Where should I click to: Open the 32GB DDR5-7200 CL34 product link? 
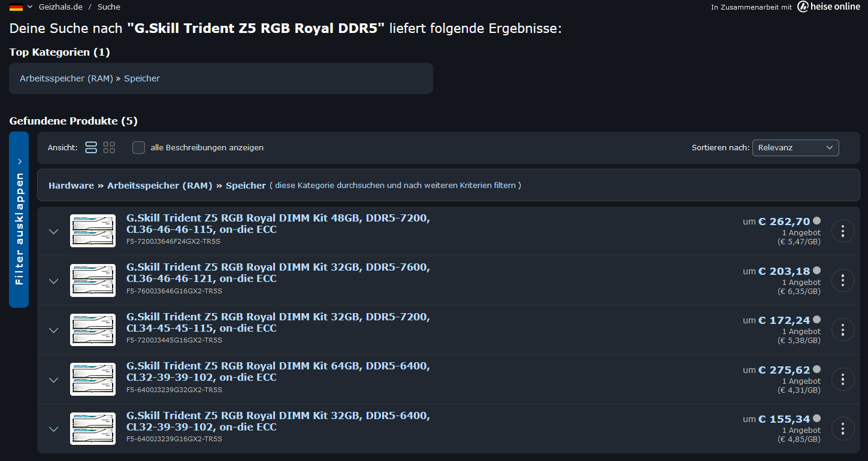(278, 322)
